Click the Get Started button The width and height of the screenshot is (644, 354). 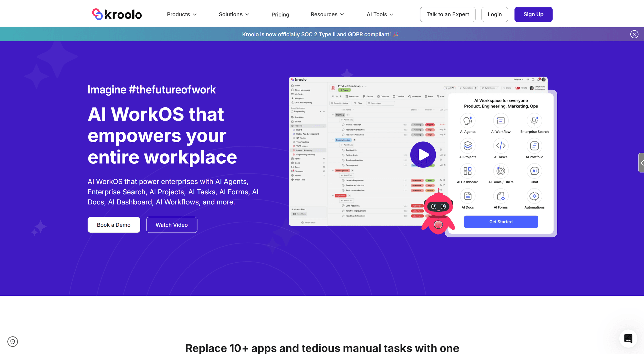tap(501, 222)
